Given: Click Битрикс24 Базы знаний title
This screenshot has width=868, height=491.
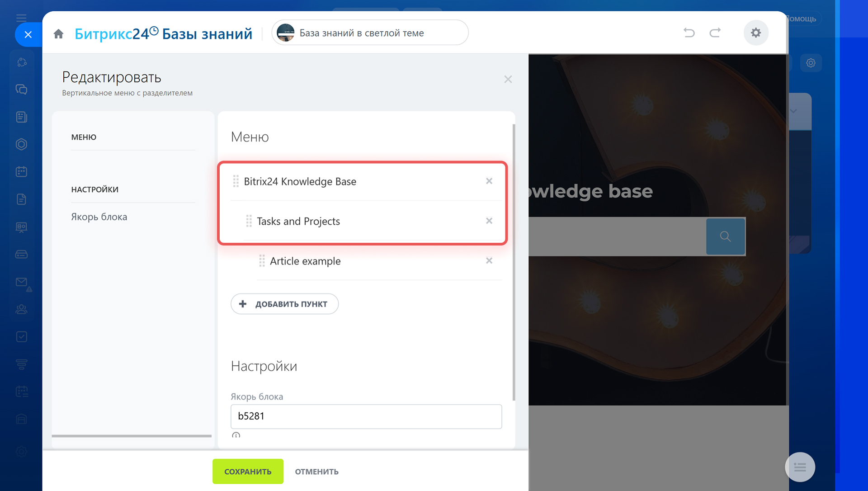Looking at the screenshot, I should tap(163, 33).
